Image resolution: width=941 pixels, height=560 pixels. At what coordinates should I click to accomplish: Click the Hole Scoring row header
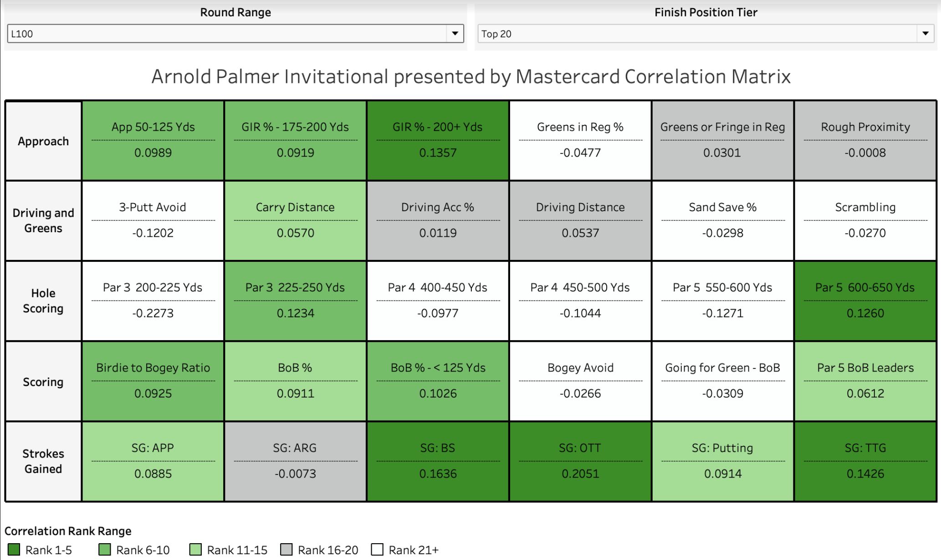(x=43, y=300)
